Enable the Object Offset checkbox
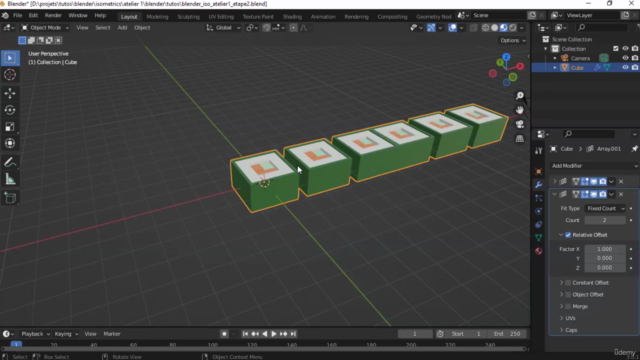Viewport: 640px width, 360px height. [568, 295]
